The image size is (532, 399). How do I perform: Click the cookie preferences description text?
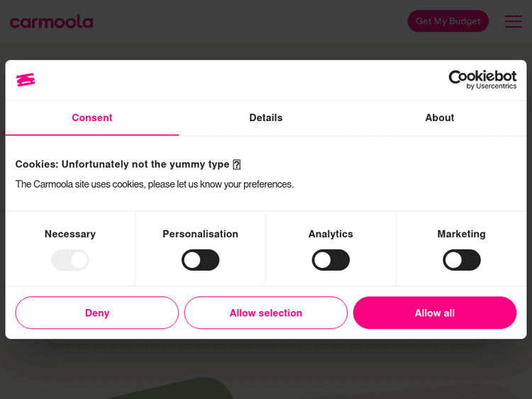(154, 184)
